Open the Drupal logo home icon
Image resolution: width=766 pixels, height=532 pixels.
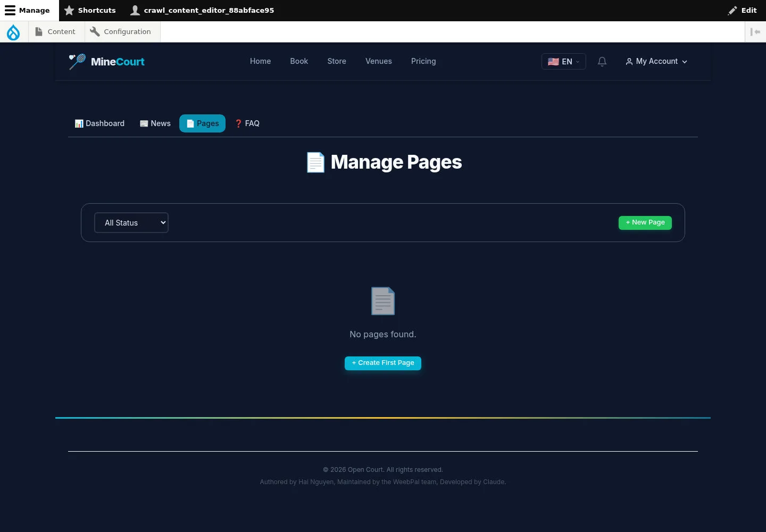coord(13,32)
